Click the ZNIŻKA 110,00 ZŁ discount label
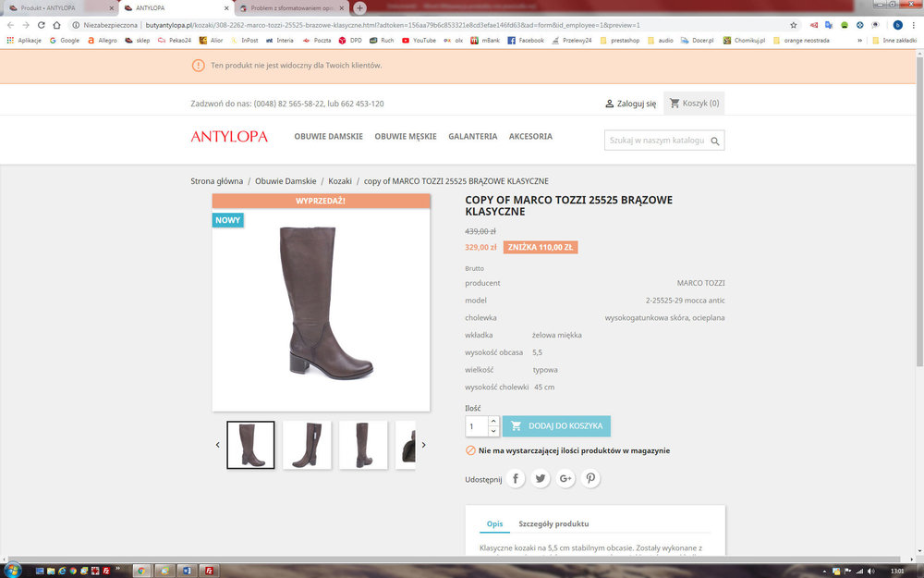The image size is (924, 578). (541, 247)
